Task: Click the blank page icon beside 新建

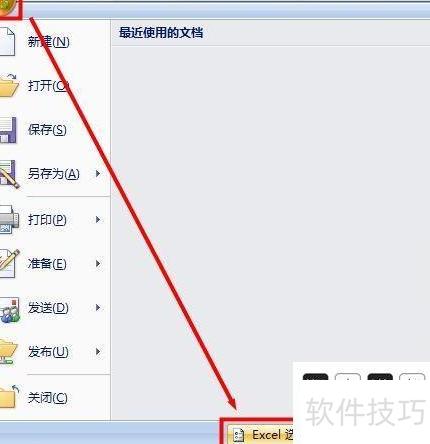Action: click(x=7, y=42)
